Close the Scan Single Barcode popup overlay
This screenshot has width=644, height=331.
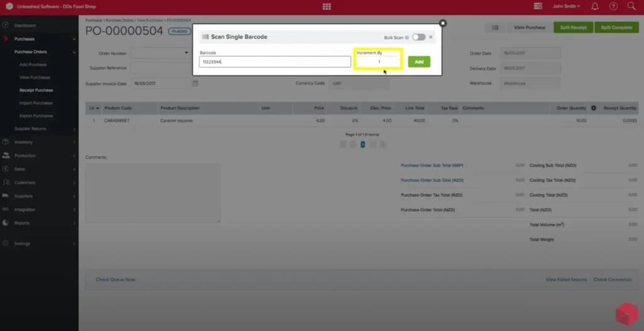point(442,23)
